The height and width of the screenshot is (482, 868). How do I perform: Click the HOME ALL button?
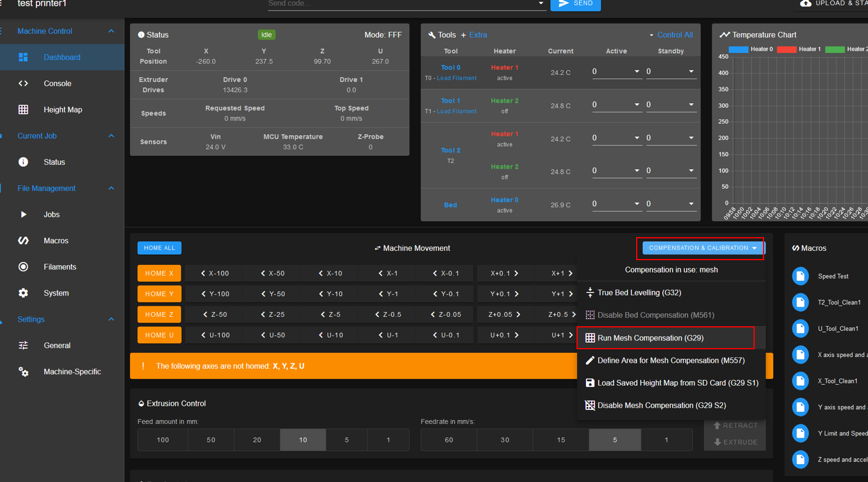[x=159, y=248]
